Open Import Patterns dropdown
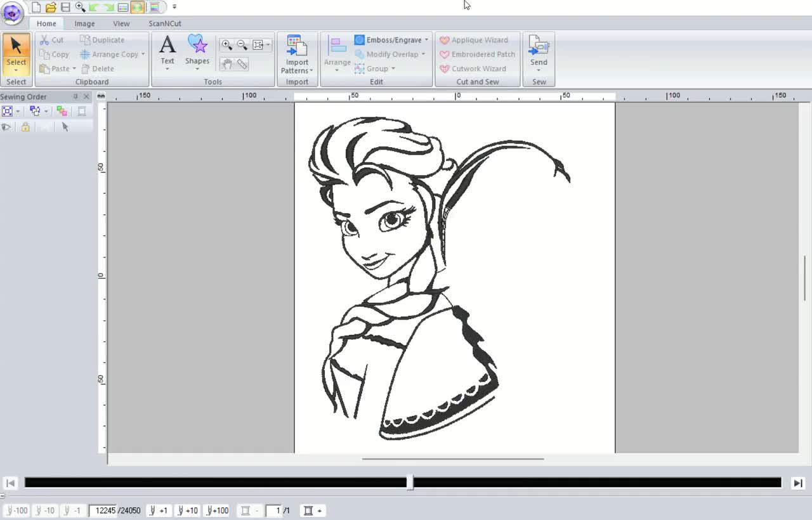This screenshot has height=520, width=812. [297, 55]
